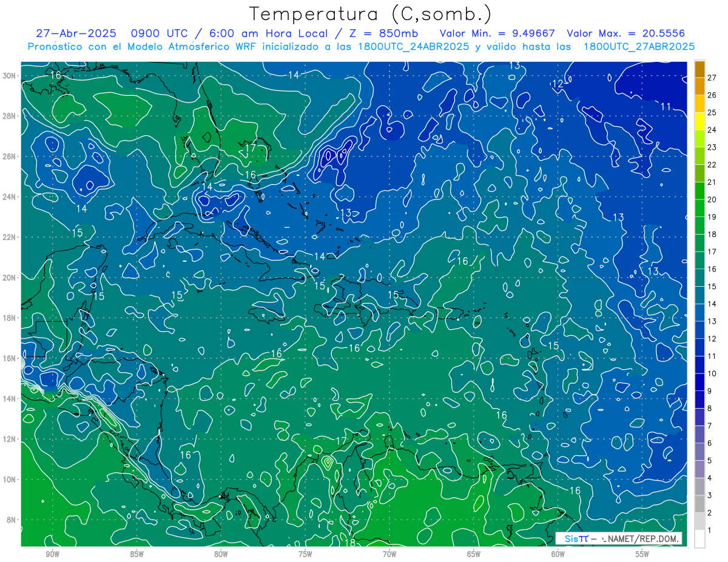Select the 26N latitude axis label
This screenshot has height=562, width=728.
pyautogui.click(x=10, y=156)
